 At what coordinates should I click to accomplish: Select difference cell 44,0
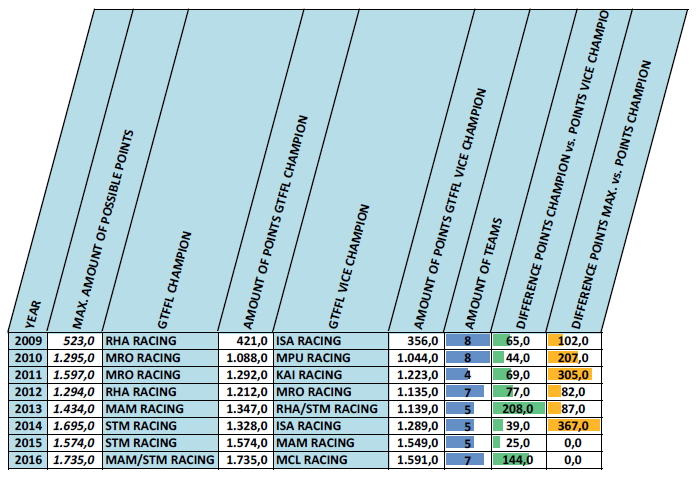pos(519,358)
